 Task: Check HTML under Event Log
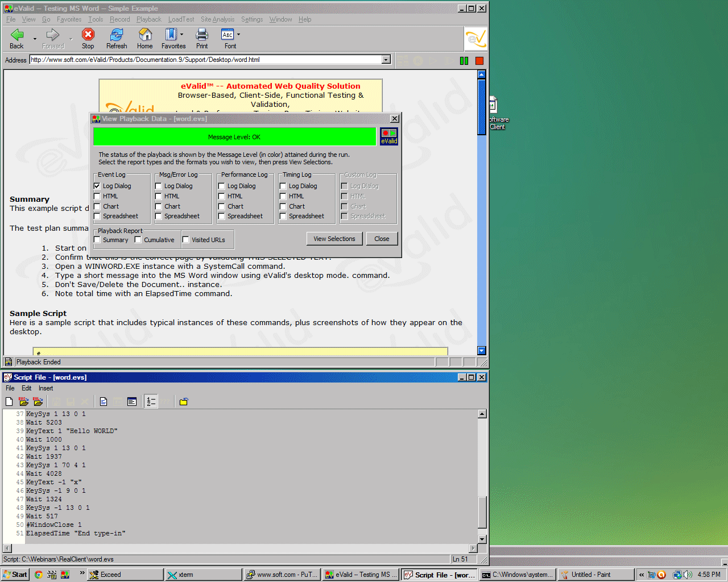97,196
